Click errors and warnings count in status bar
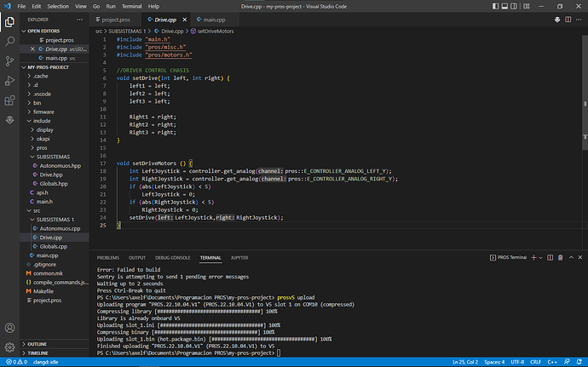The width and height of the screenshot is (588, 367). pos(16,362)
